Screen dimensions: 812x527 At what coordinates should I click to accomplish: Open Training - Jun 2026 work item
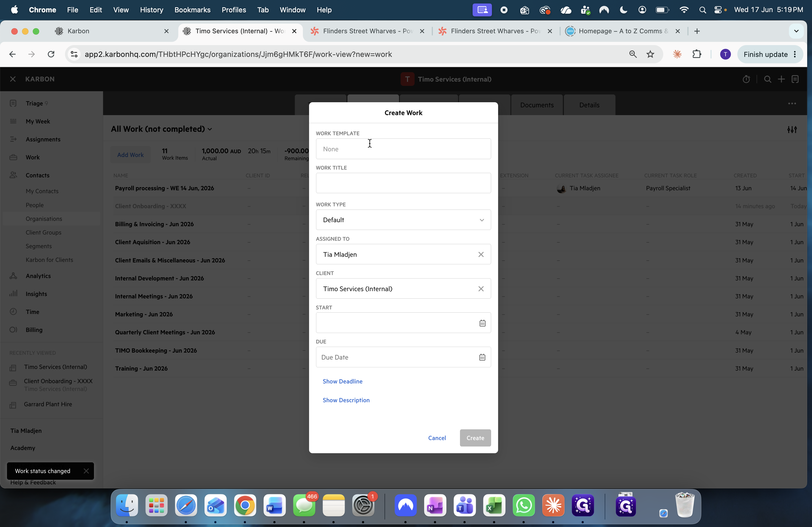click(141, 368)
